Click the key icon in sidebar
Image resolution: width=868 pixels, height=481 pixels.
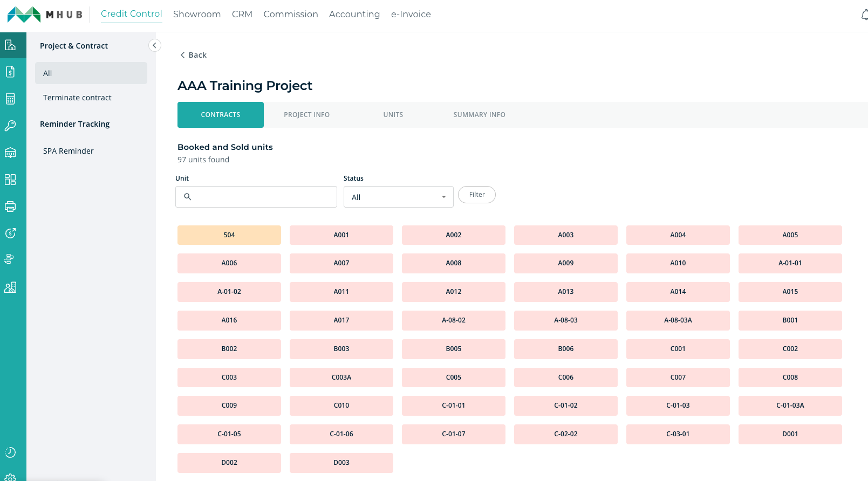(10, 126)
